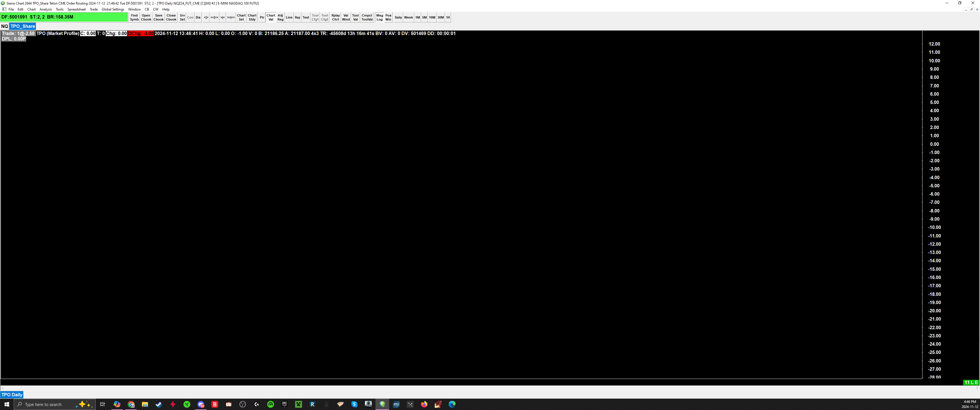
Task: Switch to Pointer tool with Ptr
Action: click(262, 17)
